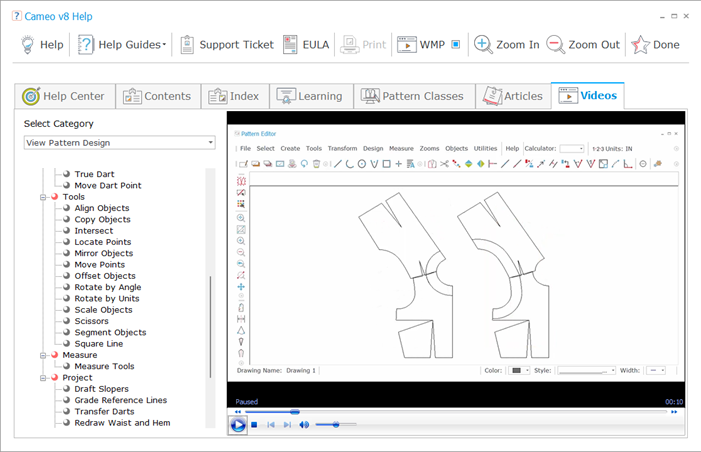701x452 pixels.
Task: Switch to the Help Center tab
Action: [65, 96]
